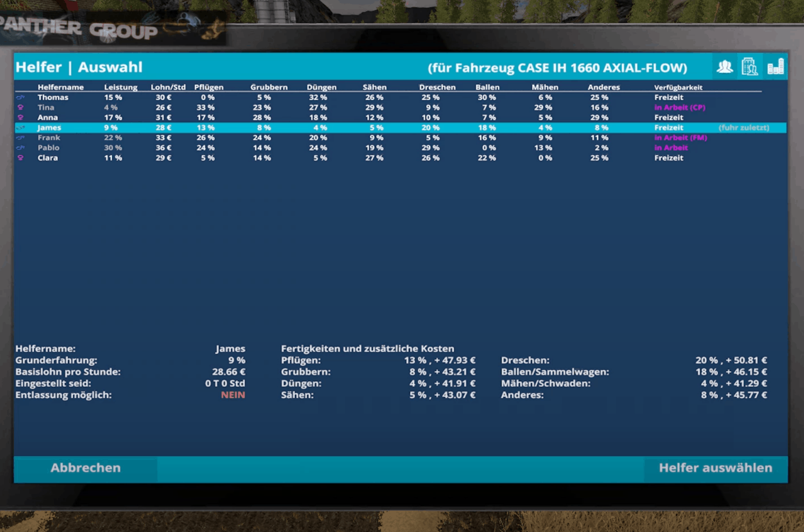Click the female icon beside Tina

pyautogui.click(x=20, y=107)
